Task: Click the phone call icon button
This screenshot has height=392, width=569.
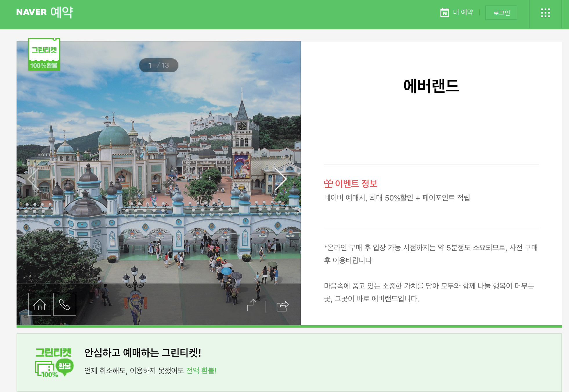Action: point(65,304)
